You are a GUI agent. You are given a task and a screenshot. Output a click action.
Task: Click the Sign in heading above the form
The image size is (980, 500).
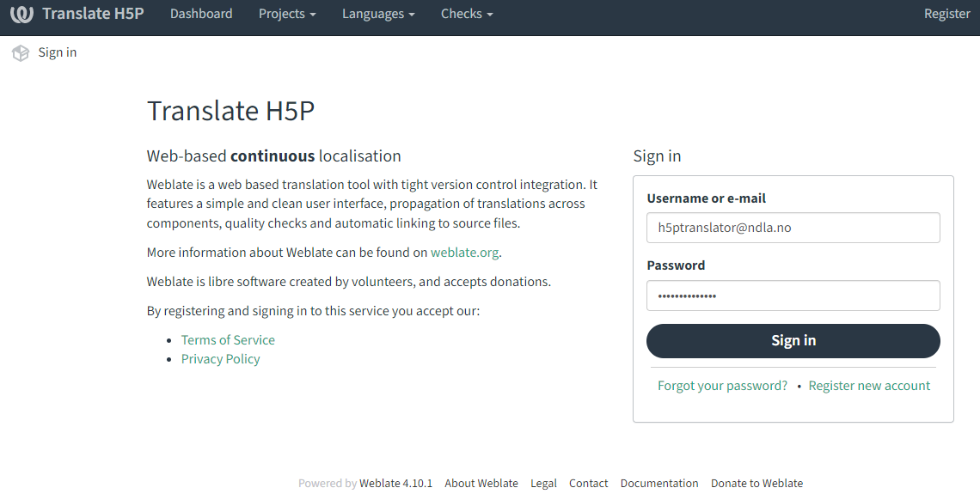(657, 156)
